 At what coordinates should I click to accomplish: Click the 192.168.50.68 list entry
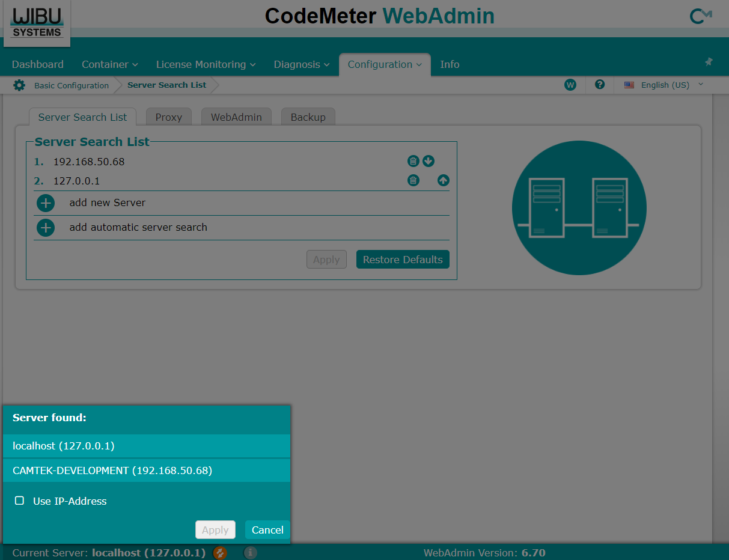(x=89, y=162)
